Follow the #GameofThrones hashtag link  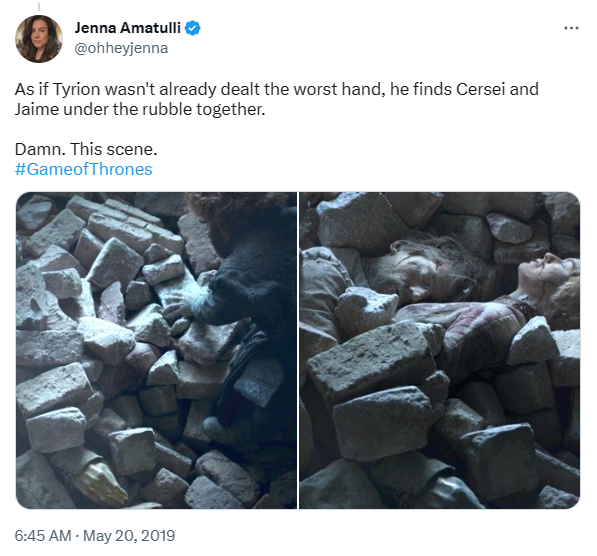(x=83, y=169)
